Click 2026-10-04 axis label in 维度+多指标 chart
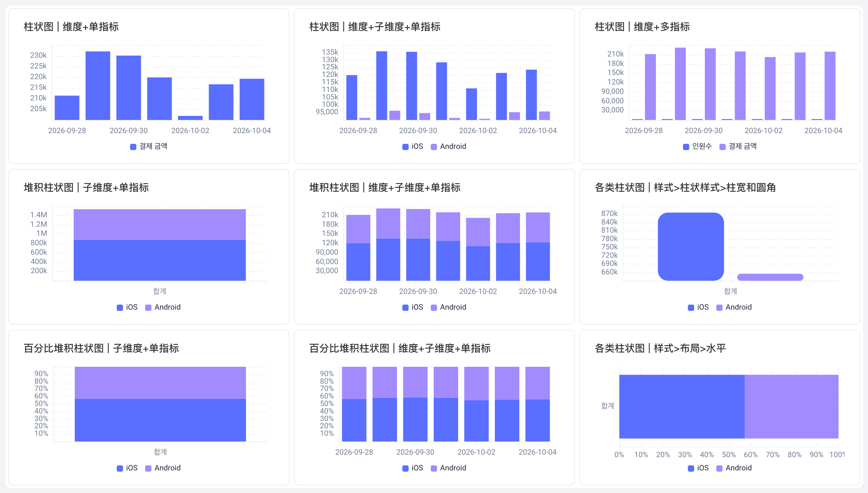868x493 pixels. point(823,131)
